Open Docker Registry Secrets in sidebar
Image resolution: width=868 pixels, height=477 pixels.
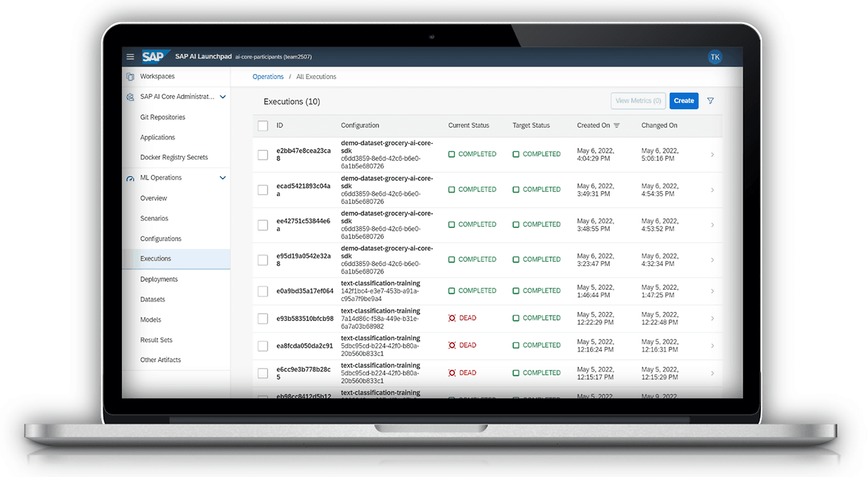point(176,157)
